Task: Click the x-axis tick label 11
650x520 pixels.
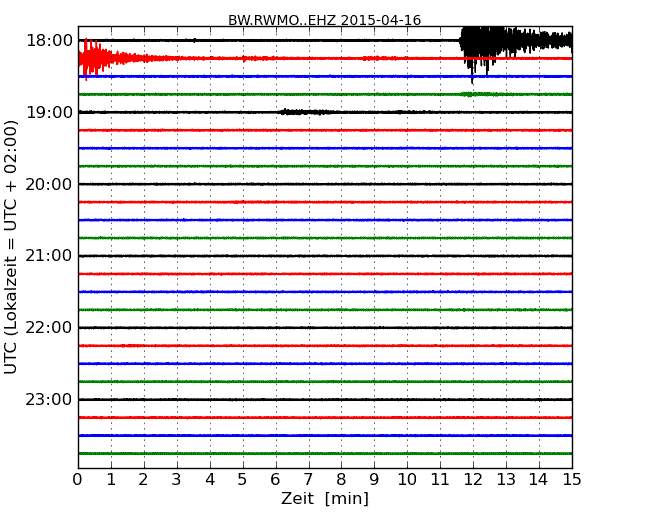Action: 440,480
